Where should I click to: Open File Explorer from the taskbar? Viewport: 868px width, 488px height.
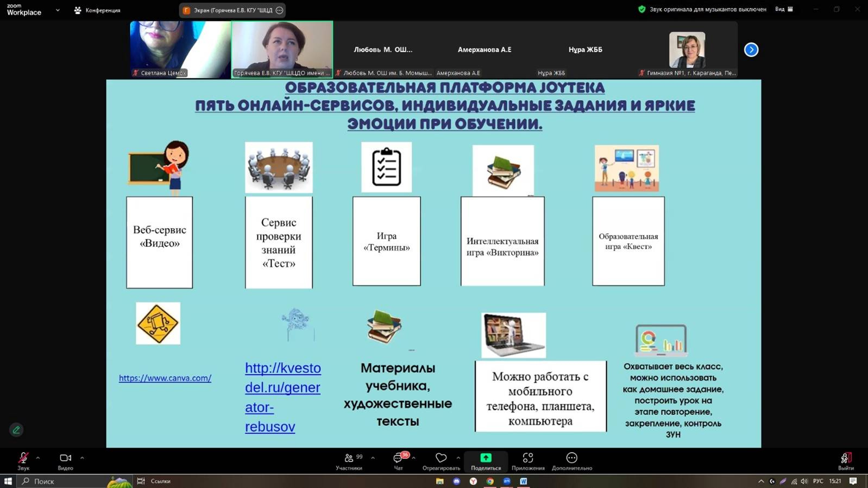coord(440,481)
